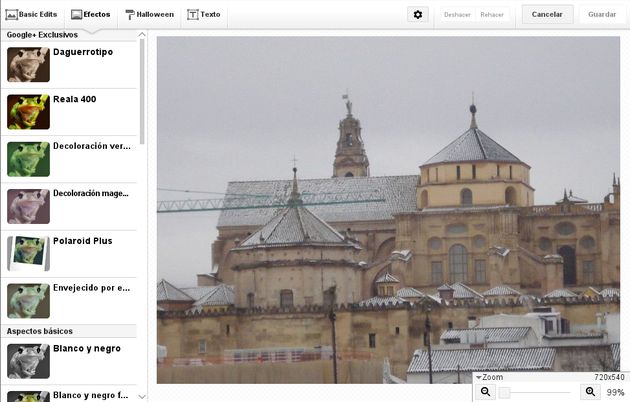Open the Texto tab
The width and height of the screenshot is (630, 402).
(204, 14)
